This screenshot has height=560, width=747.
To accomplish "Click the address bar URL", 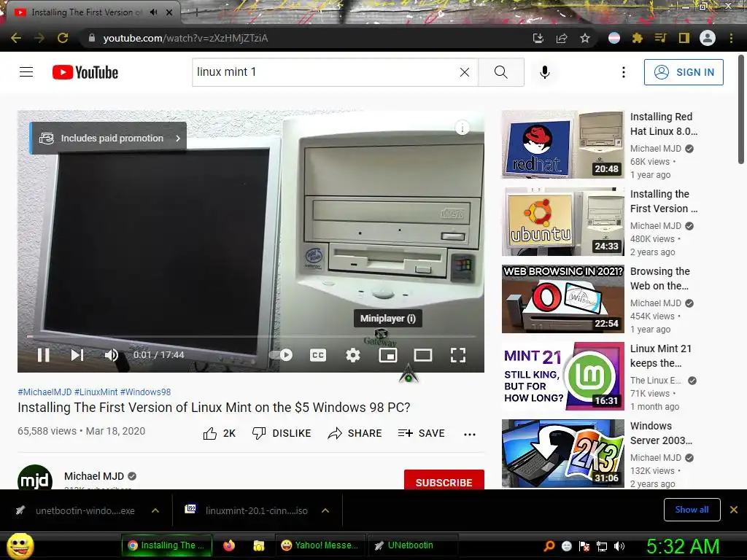I will point(185,38).
